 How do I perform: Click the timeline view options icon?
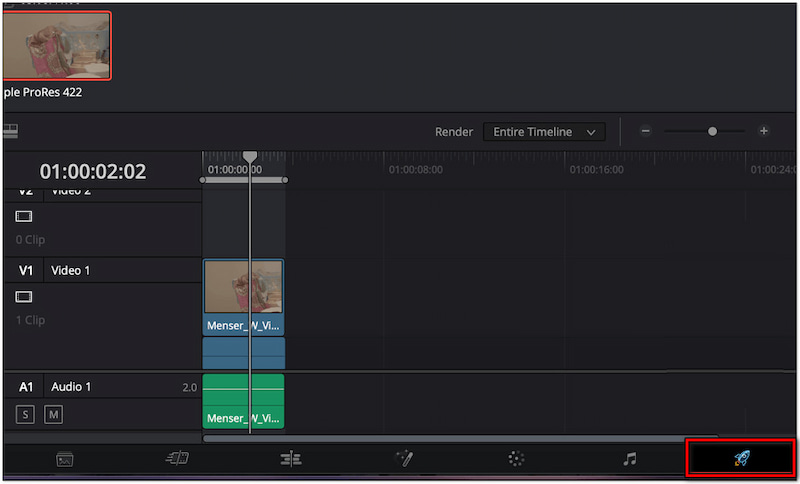[11, 130]
